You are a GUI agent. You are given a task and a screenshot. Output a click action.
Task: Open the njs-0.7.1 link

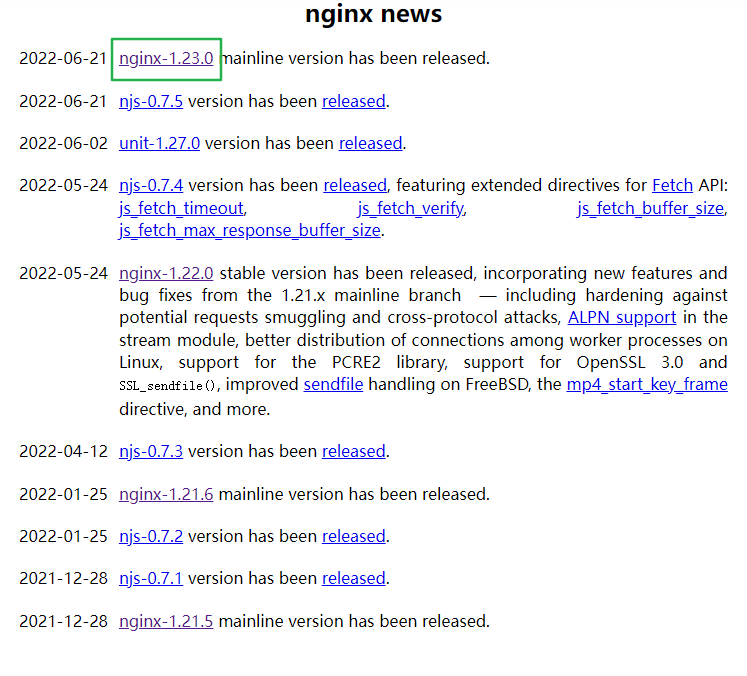tap(151, 578)
